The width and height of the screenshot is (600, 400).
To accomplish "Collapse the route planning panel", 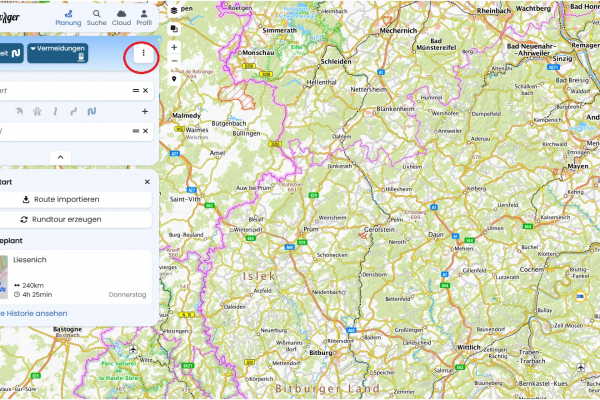I will pyautogui.click(x=59, y=157).
